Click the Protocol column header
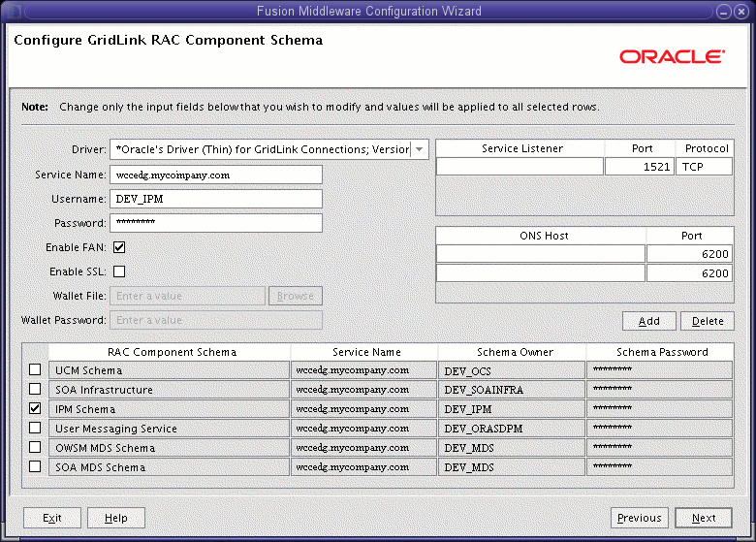Viewport: 756px width, 542px height. point(705,148)
